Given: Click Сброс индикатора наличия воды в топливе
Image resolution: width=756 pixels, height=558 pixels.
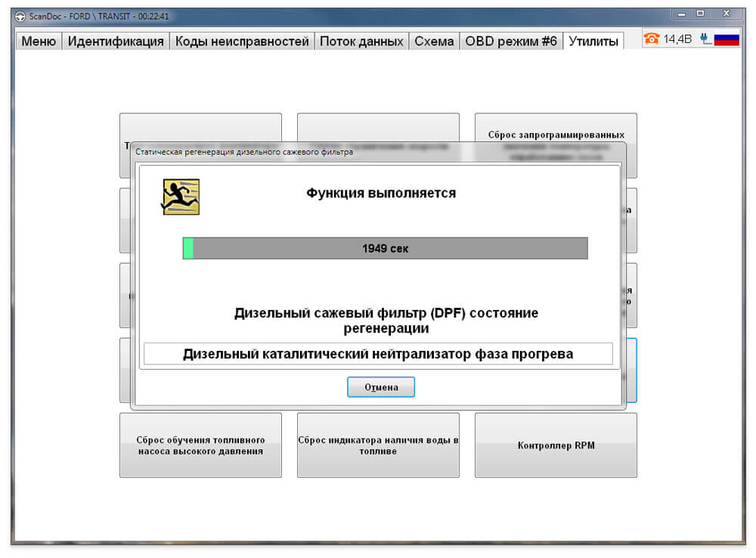Looking at the screenshot, I should click(x=378, y=445).
